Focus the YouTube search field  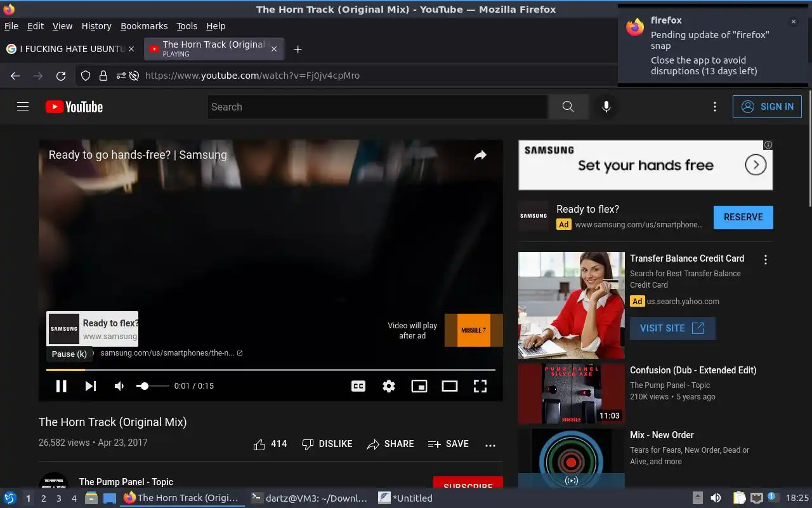point(377,107)
